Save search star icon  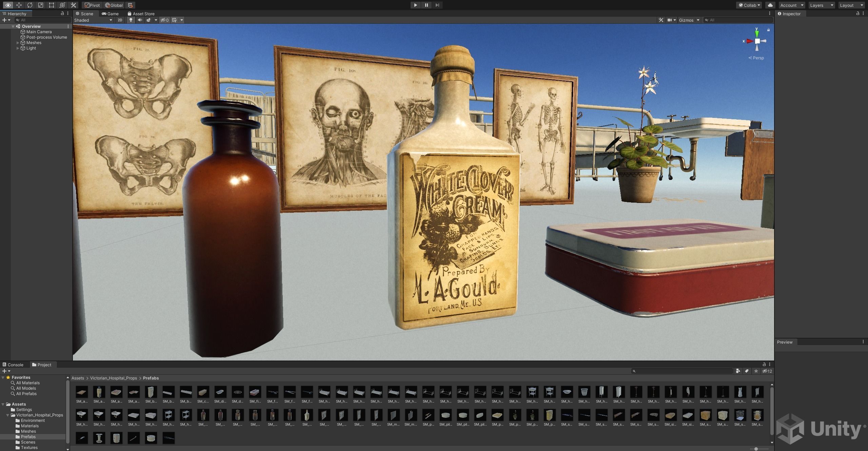[x=756, y=371]
